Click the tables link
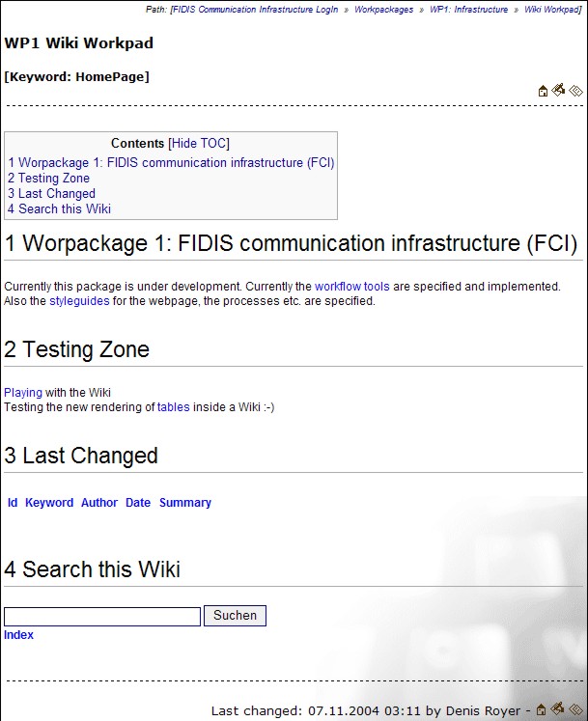Screen dimensions: 588x721 (174, 407)
